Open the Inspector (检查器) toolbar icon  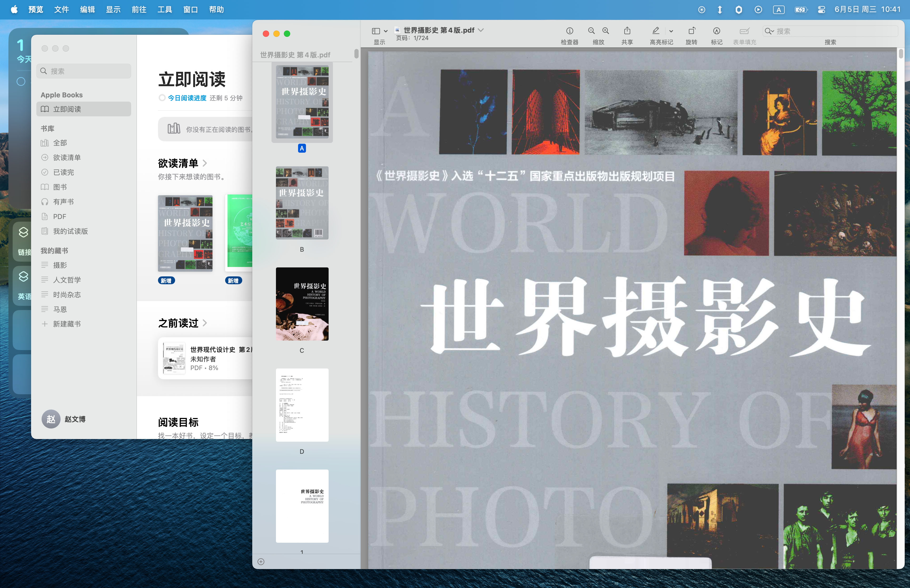(x=569, y=31)
